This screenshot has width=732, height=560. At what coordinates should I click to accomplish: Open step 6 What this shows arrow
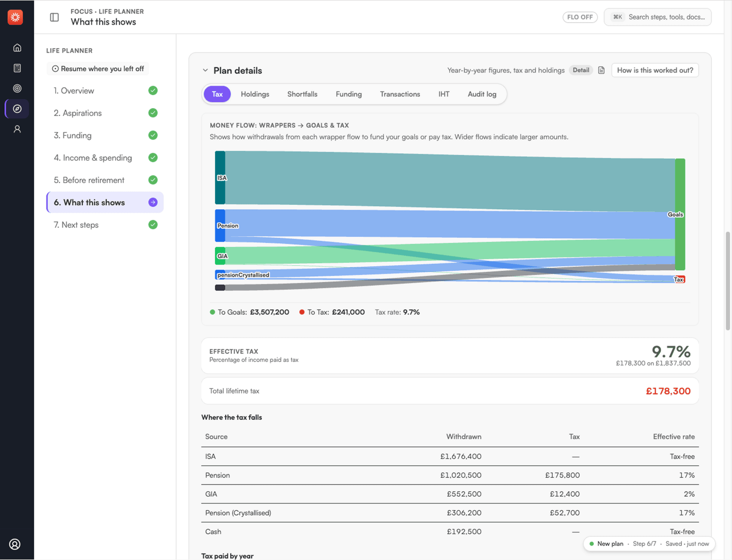(x=153, y=202)
